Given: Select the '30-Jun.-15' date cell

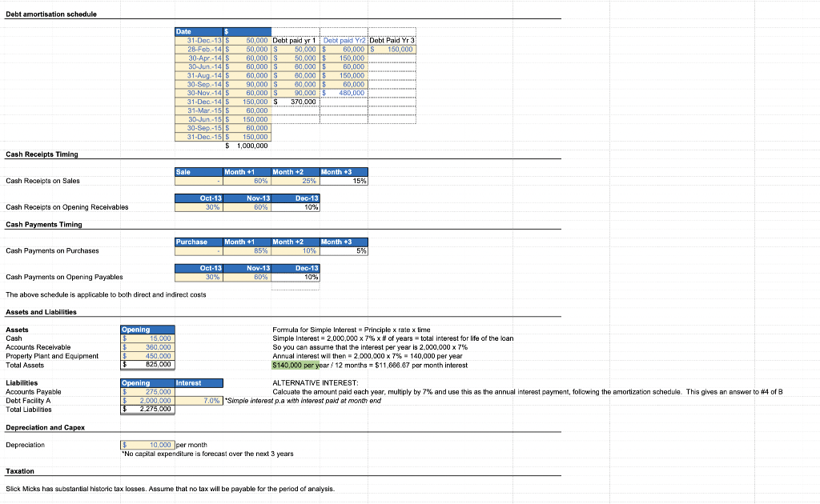Looking at the screenshot, I should [199, 119].
